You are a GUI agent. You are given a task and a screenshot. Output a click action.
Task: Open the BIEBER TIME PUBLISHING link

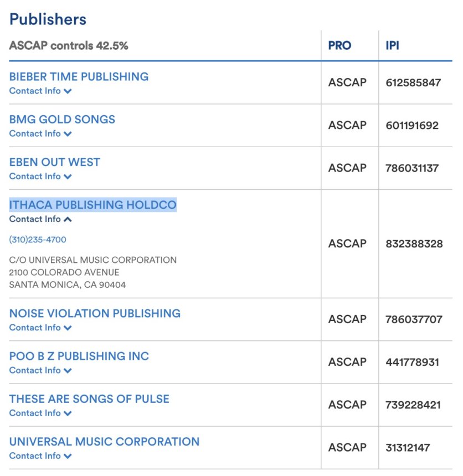pyautogui.click(x=79, y=77)
